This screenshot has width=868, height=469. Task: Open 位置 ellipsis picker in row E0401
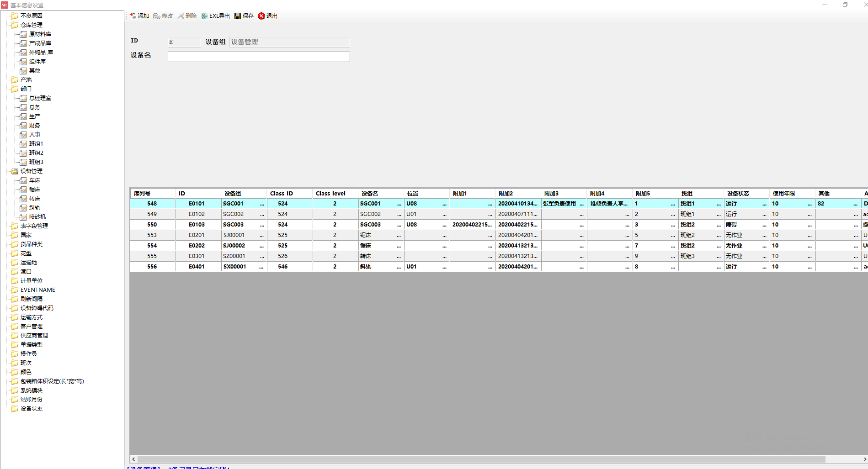(444, 267)
